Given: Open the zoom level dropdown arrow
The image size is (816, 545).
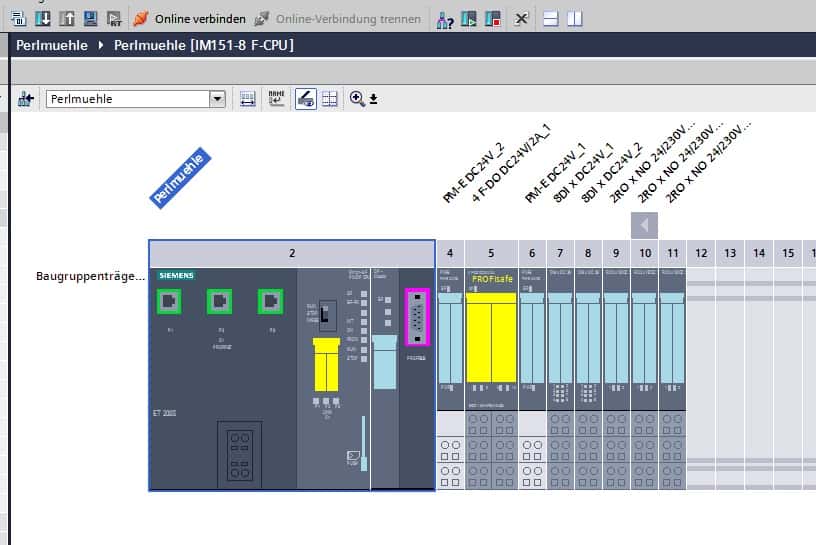Looking at the screenshot, I should pos(373,99).
